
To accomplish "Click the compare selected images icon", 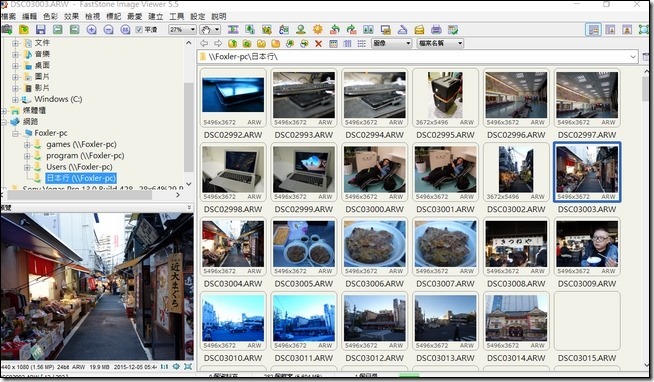I will pyautogui.click(x=368, y=30).
